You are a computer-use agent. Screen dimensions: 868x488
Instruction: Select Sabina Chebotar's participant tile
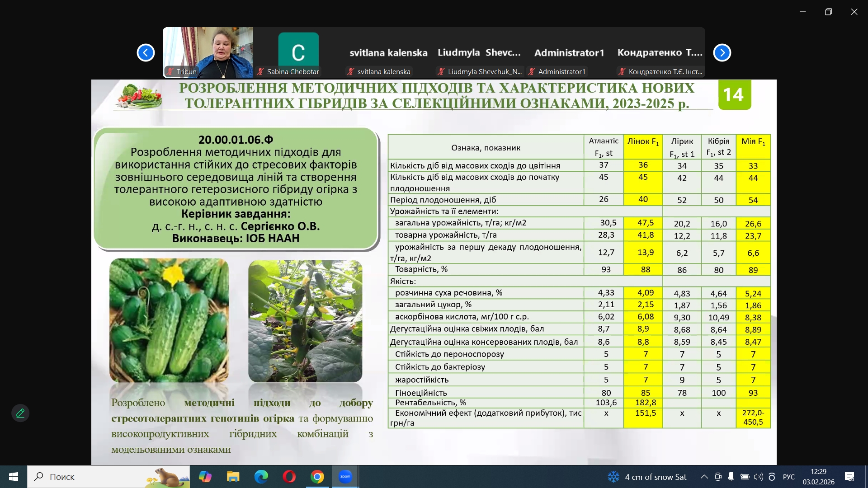298,52
